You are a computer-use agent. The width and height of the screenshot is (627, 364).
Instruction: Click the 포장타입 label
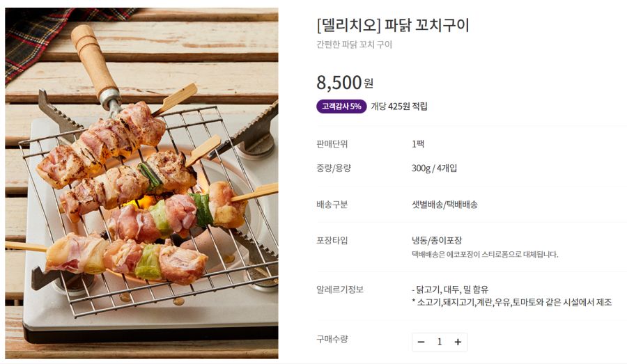point(332,241)
